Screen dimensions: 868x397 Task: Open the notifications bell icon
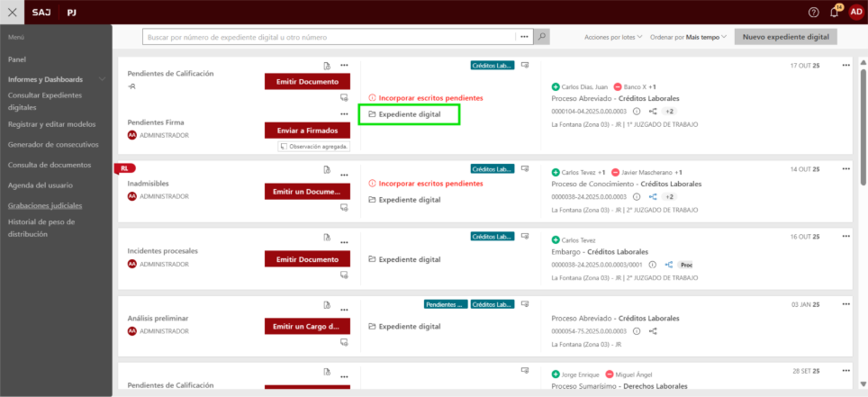[835, 12]
